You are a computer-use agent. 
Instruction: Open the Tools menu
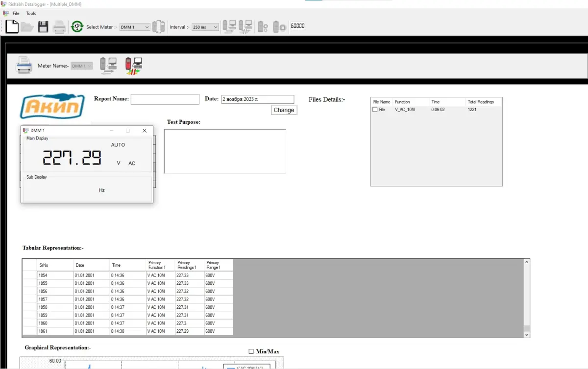click(31, 13)
